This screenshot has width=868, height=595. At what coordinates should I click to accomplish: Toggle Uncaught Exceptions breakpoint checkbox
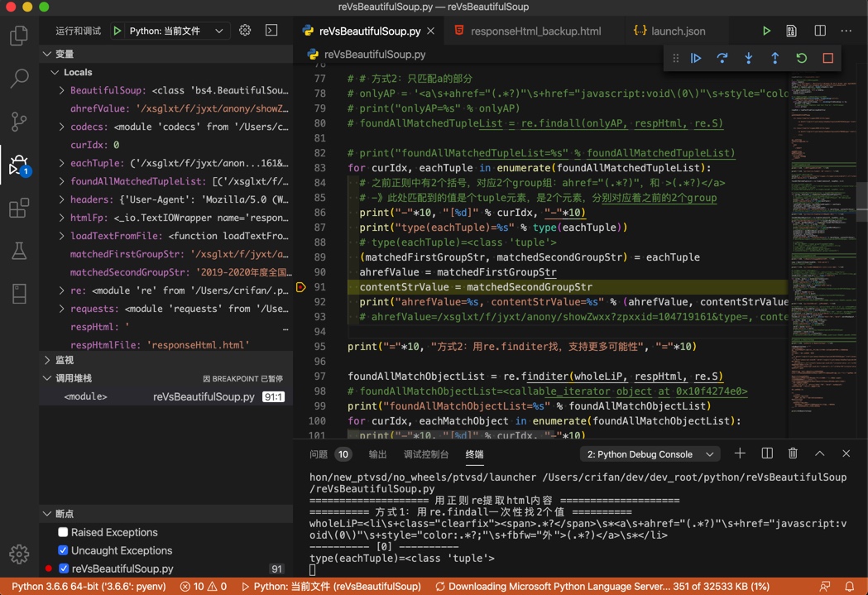pyautogui.click(x=63, y=550)
